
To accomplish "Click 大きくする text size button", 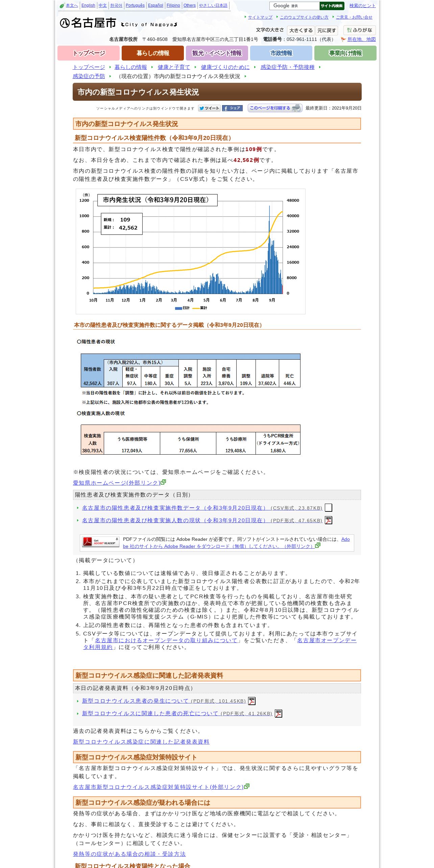I will pyautogui.click(x=301, y=30).
